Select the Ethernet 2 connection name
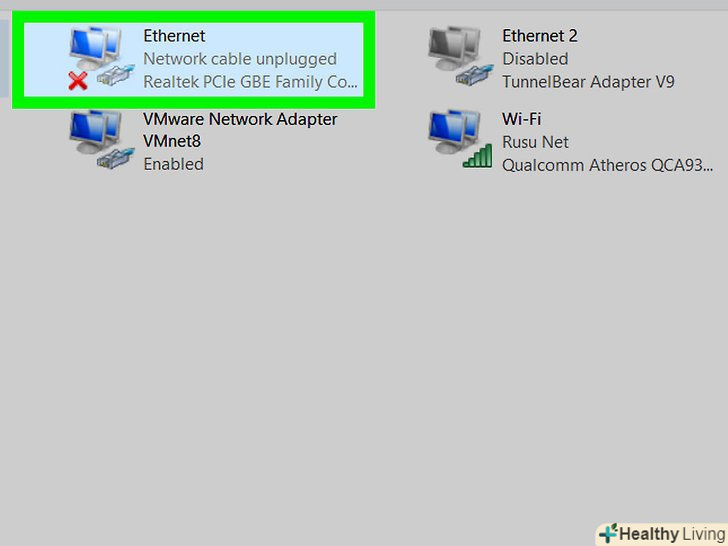 [x=540, y=36]
